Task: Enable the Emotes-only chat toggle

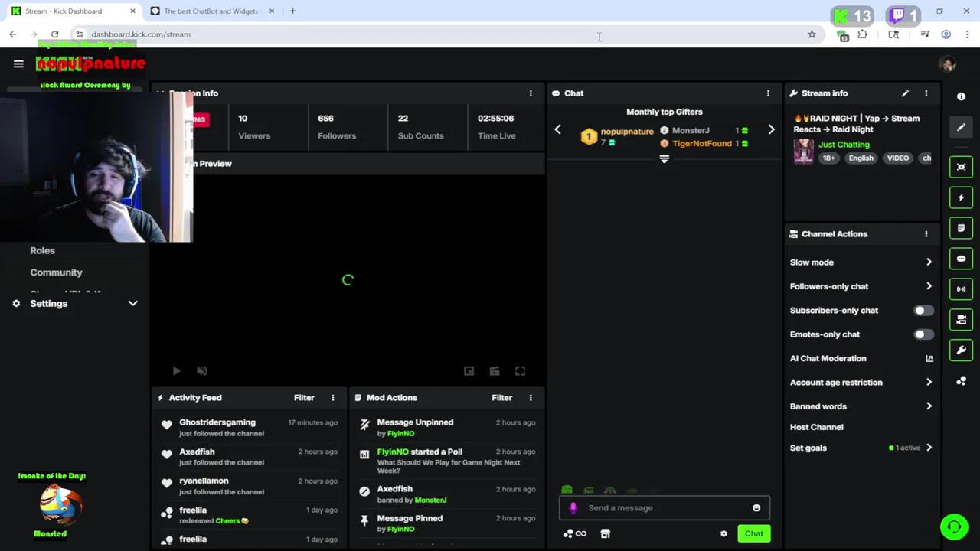Action: 923,334
